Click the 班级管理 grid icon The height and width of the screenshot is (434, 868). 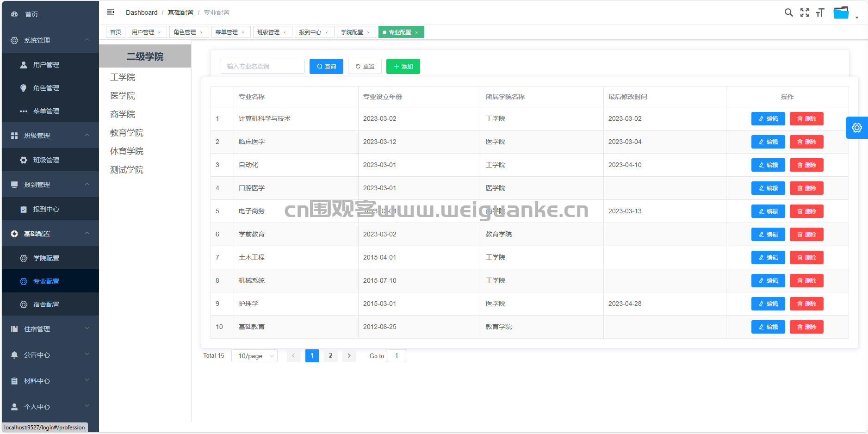tap(14, 136)
